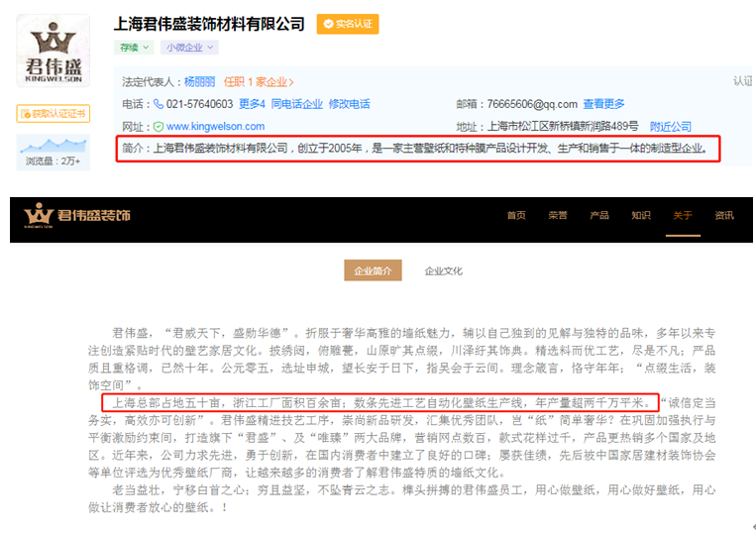Image resolution: width=756 pixels, height=534 pixels.
Task: Select the 关于 nav item
Action: [x=683, y=215]
